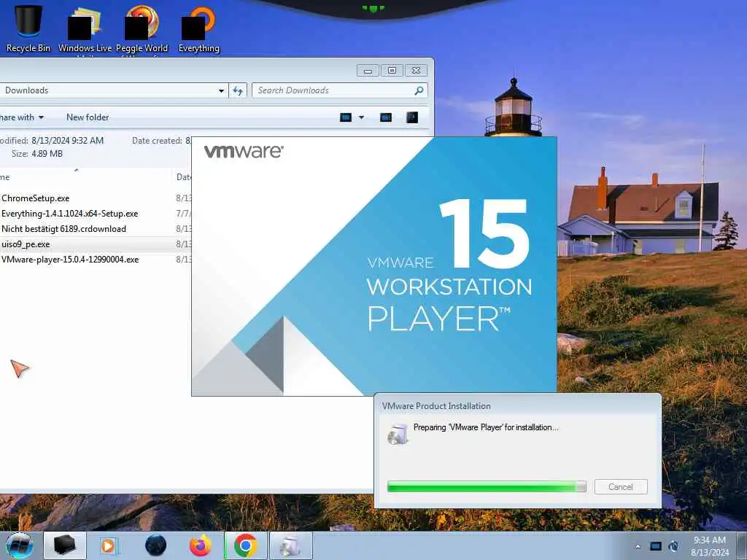Click the monitor tray icon
The height and width of the screenshot is (560, 747).
pyautogui.click(x=656, y=546)
